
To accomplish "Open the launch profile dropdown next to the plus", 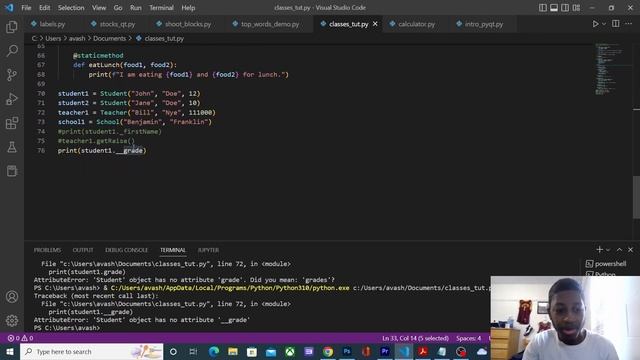I will tap(608, 250).
